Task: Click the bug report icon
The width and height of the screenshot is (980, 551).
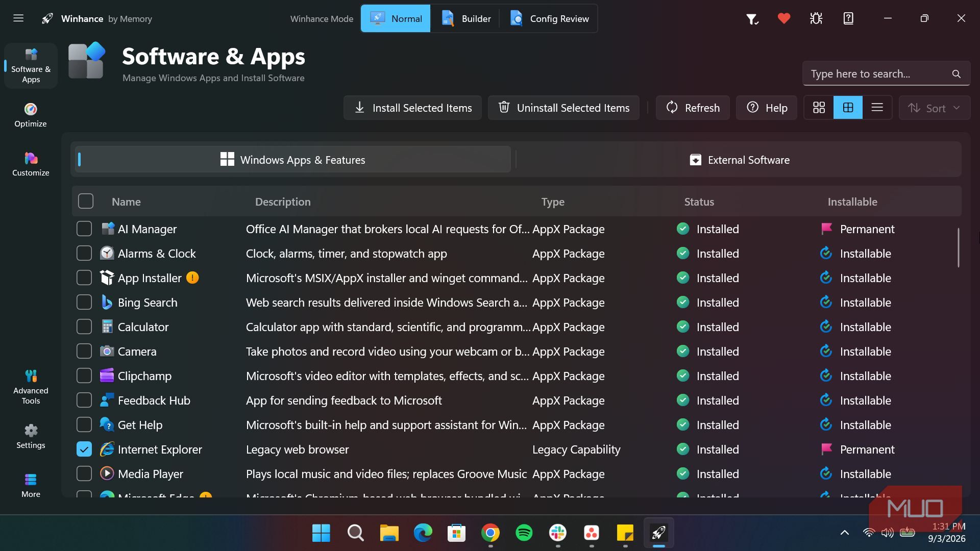Action: click(816, 18)
